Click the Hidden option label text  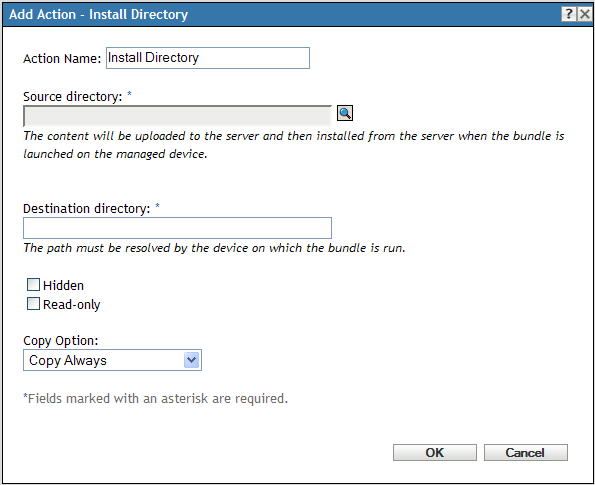tap(63, 285)
